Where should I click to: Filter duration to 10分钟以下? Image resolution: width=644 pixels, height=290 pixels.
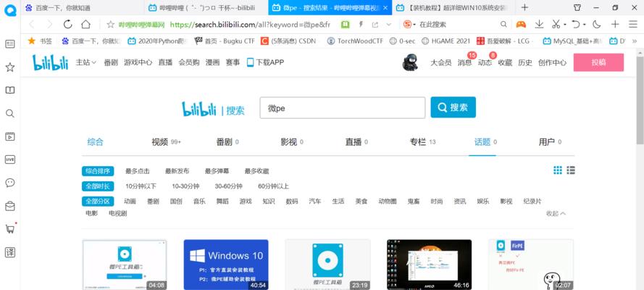click(141, 186)
